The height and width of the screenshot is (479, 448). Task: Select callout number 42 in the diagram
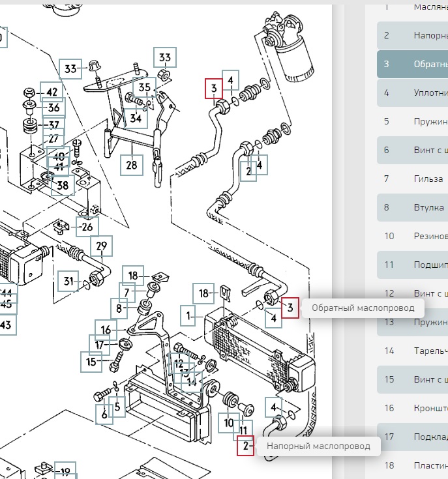[52, 92]
